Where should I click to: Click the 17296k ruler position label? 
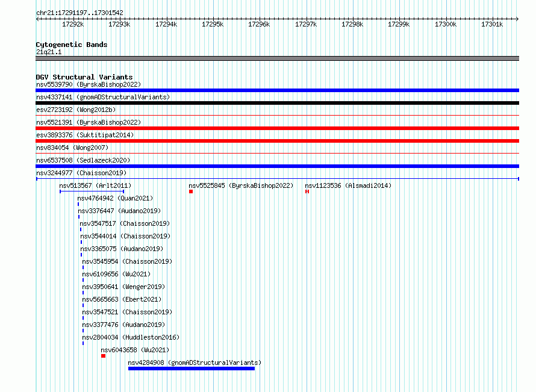(x=259, y=24)
